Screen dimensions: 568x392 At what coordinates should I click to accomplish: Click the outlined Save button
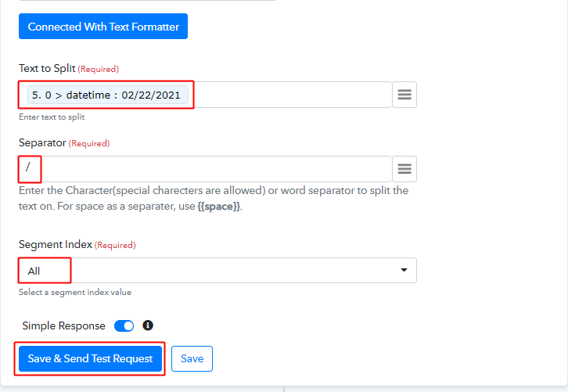point(192,359)
